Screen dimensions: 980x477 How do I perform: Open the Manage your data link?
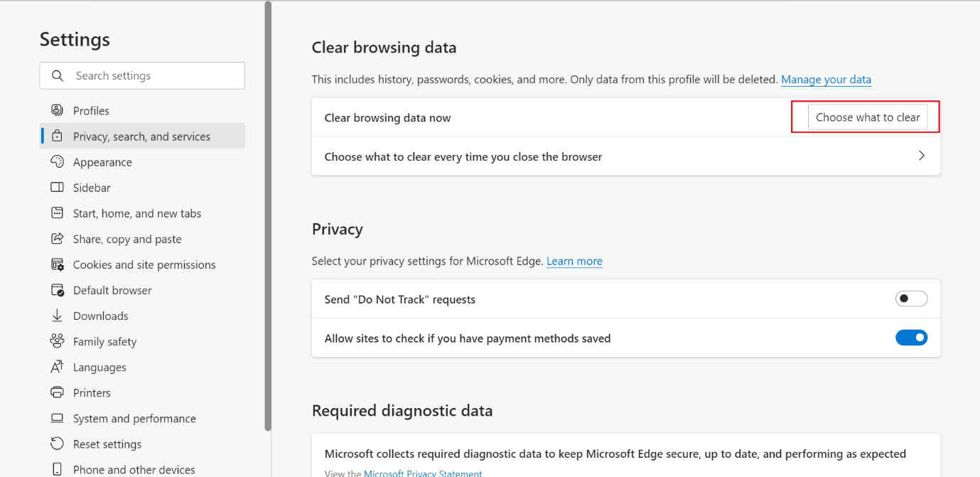click(x=826, y=80)
